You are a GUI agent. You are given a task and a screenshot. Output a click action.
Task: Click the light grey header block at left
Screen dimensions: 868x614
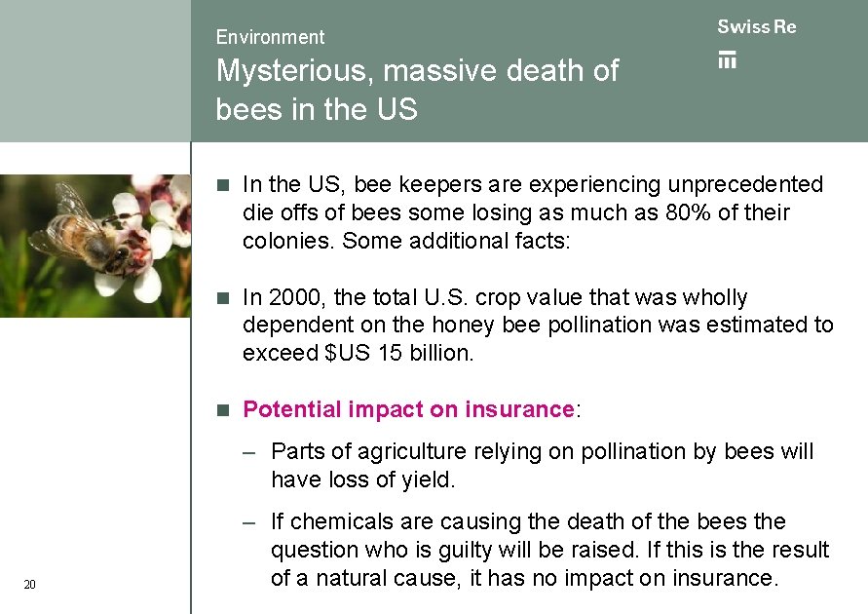click(x=94, y=70)
